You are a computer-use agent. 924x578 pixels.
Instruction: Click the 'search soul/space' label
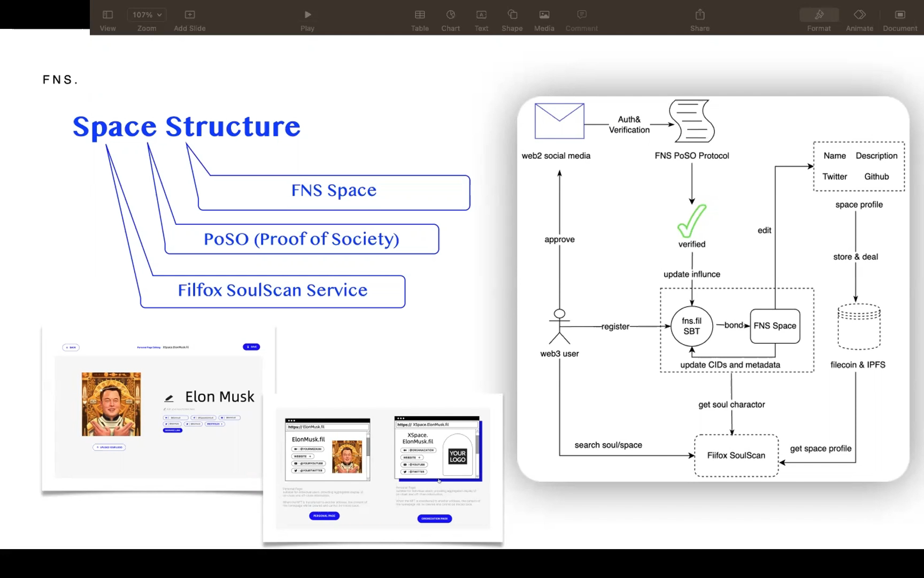(608, 445)
